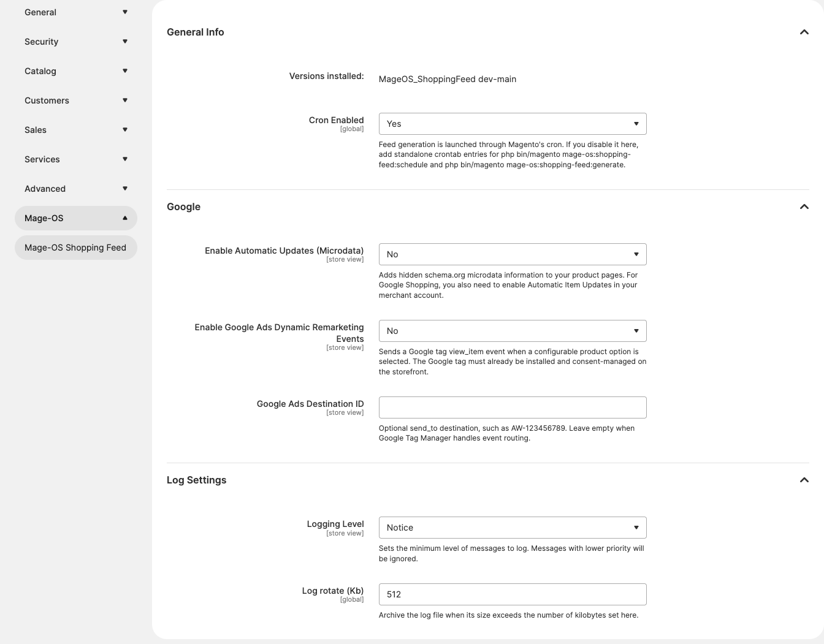This screenshot has height=644, width=824.
Task: Click the Log Settings section heading
Action: (x=196, y=480)
